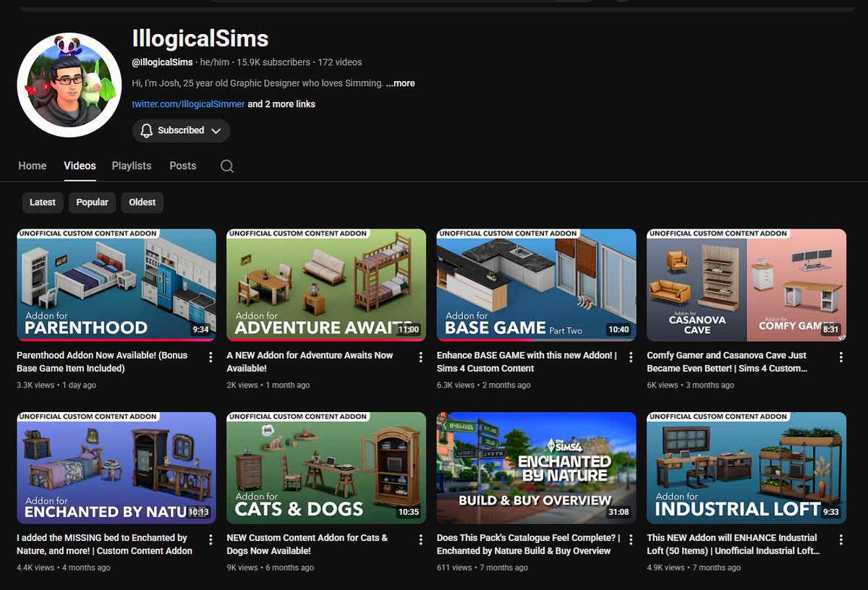The image size is (868, 590).
Task: Play the Parenthood addon thumbnail
Action: [116, 285]
